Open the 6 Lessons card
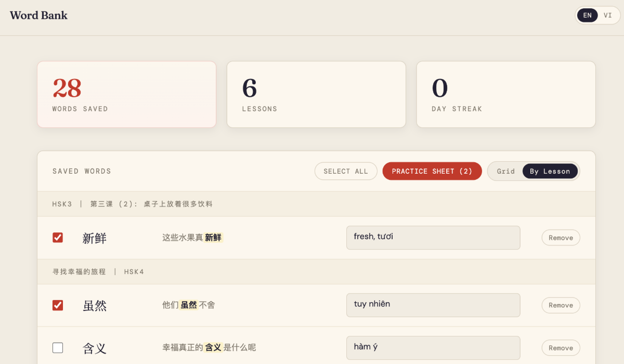The width and height of the screenshot is (624, 364). click(316, 95)
